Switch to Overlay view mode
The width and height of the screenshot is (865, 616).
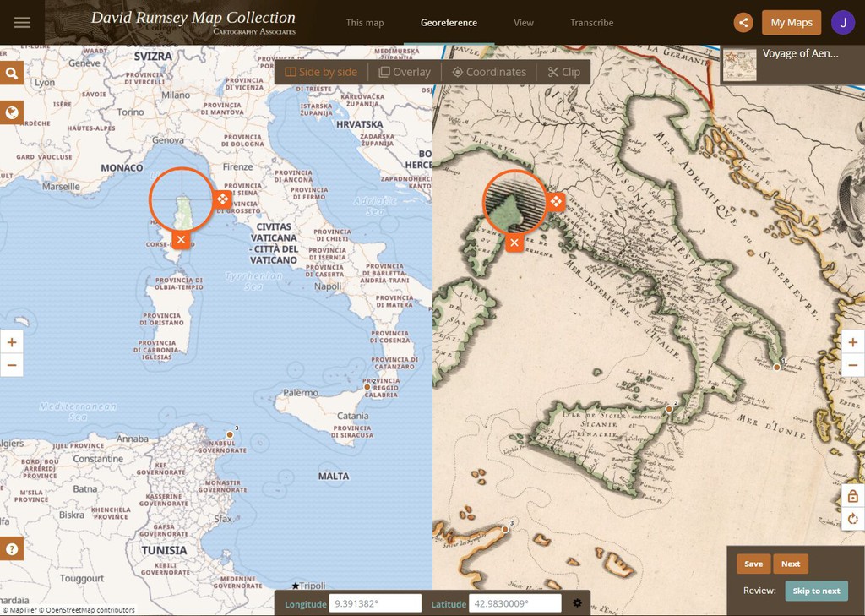pyautogui.click(x=405, y=73)
